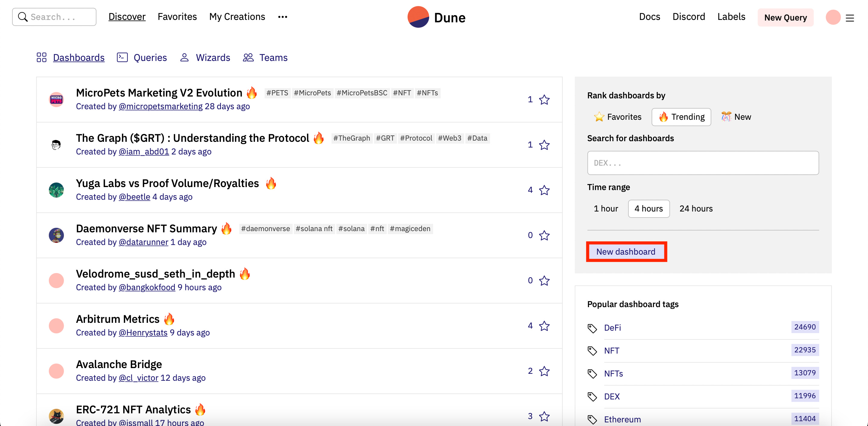Click the DeFi tag icon
The height and width of the screenshot is (426, 868).
click(x=592, y=328)
